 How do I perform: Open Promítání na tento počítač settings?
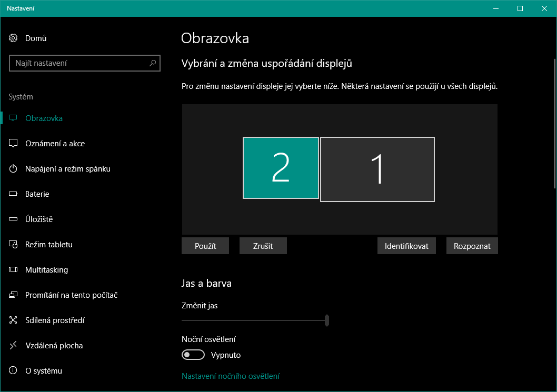tap(71, 295)
